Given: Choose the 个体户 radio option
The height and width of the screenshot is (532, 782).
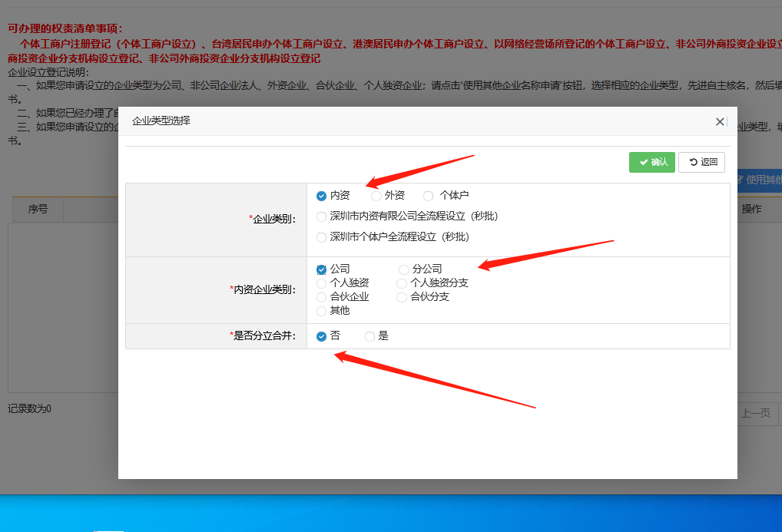Looking at the screenshot, I should click(428, 196).
